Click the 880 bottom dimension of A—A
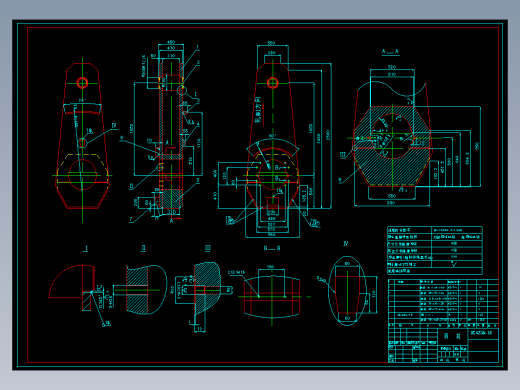The width and height of the screenshot is (520, 390). (x=391, y=203)
